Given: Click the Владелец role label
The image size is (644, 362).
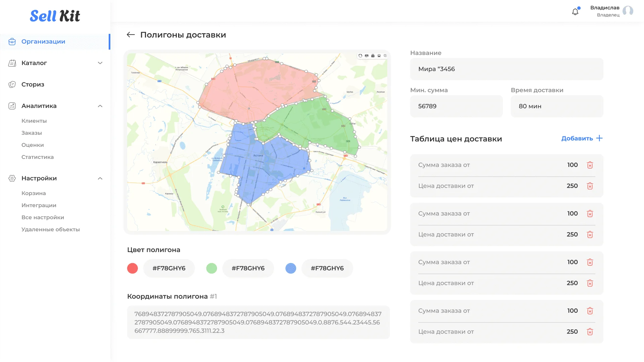Looking at the screenshot, I should click(x=608, y=15).
